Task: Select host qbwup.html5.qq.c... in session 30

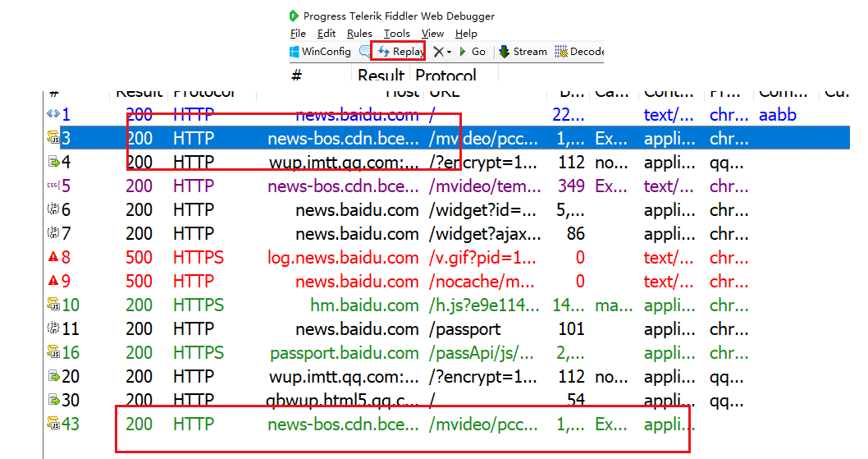Action: (343, 401)
